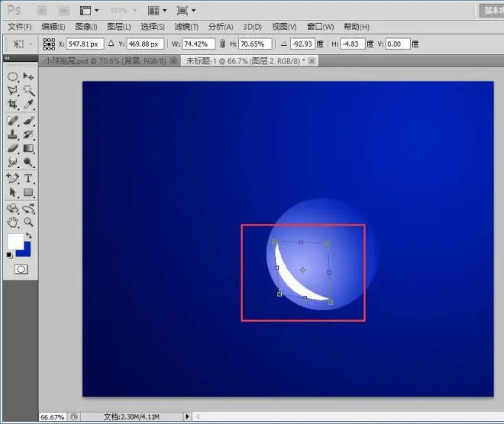Toggle W/H aspect ratio link
504x424 pixels.
pos(222,44)
